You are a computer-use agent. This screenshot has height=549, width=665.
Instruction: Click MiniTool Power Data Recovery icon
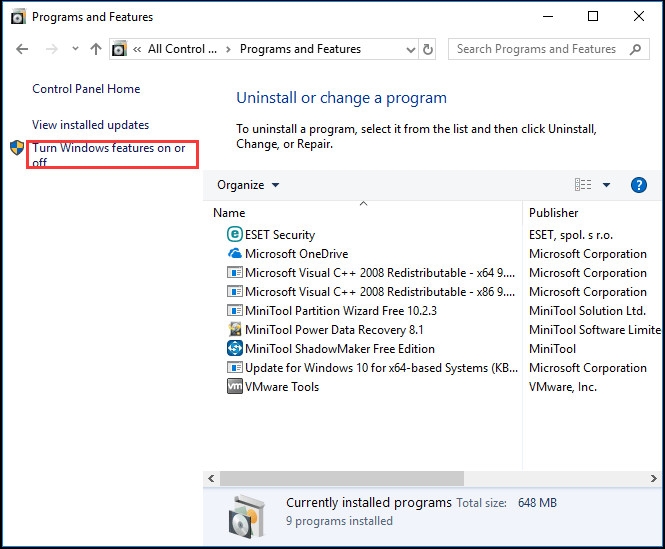point(235,329)
